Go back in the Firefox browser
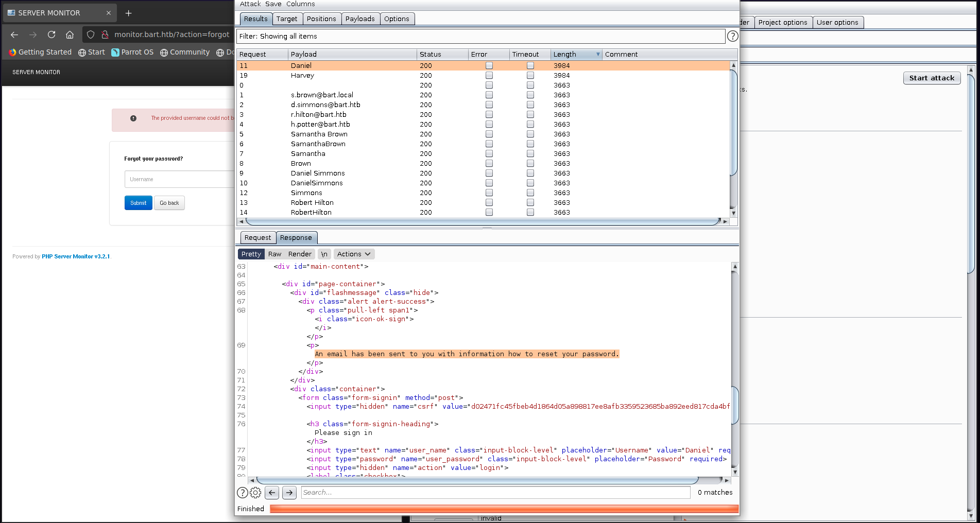The height and width of the screenshot is (523, 980). [x=14, y=34]
